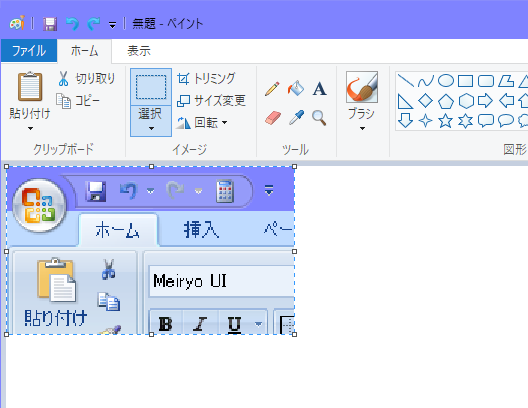The image size is (528, 408).
Task: Select the right arrow shape
Action: pos(486,101)
